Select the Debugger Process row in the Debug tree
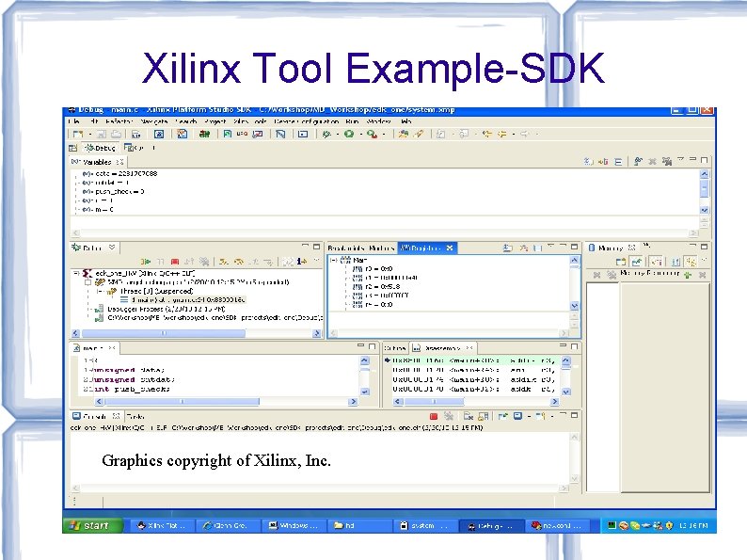Screen dimensions: 747x560 tap(161, 309)
